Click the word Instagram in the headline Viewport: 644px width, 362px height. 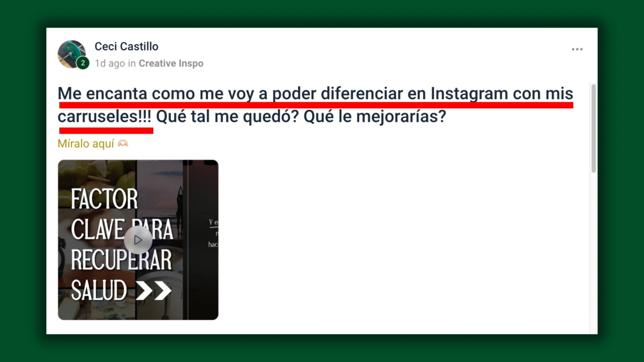[469, 94]
